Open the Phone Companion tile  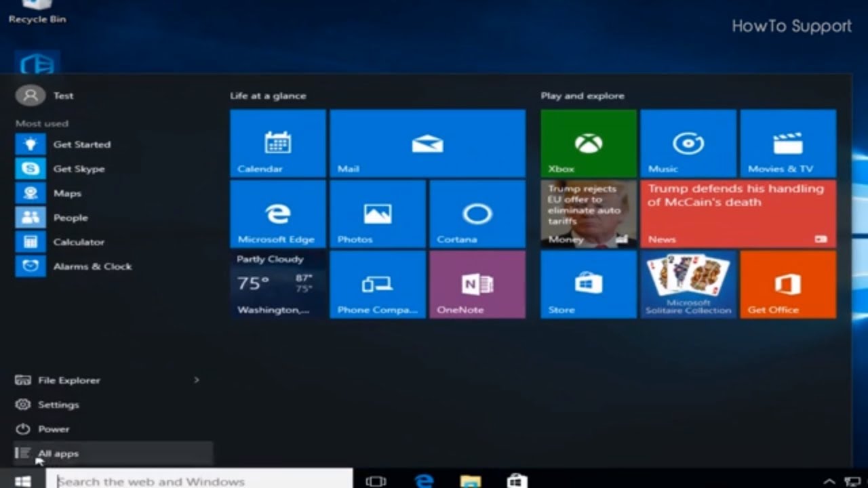(x=378, y=284)
